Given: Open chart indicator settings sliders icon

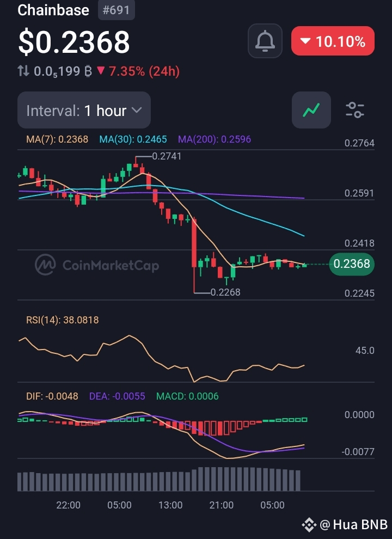Looking at the screenshot, I should click(354, 110).
